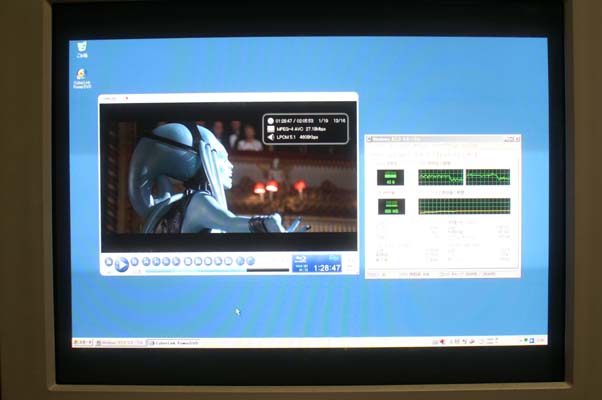Click the pause button right of Play

coord(134,262)
